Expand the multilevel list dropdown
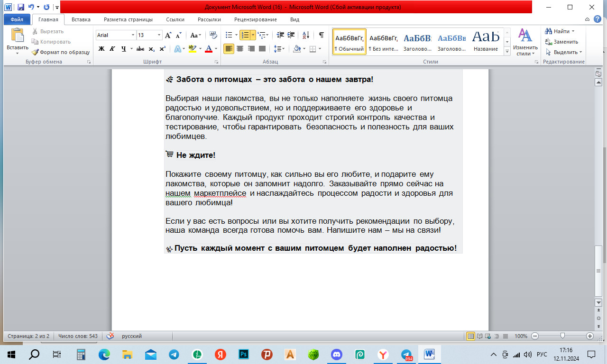Viewport: 607px width, 364px height. [x=267, y=35]
